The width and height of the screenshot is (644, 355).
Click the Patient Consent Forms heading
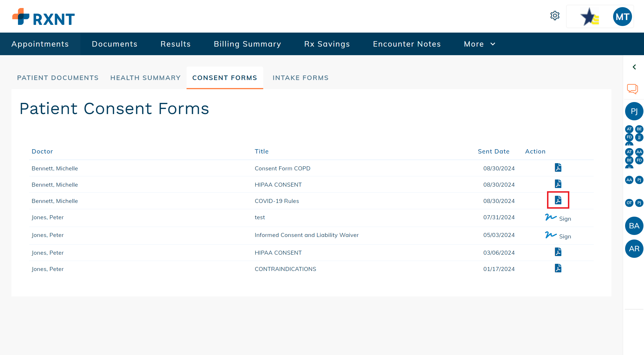pos(114,109)
